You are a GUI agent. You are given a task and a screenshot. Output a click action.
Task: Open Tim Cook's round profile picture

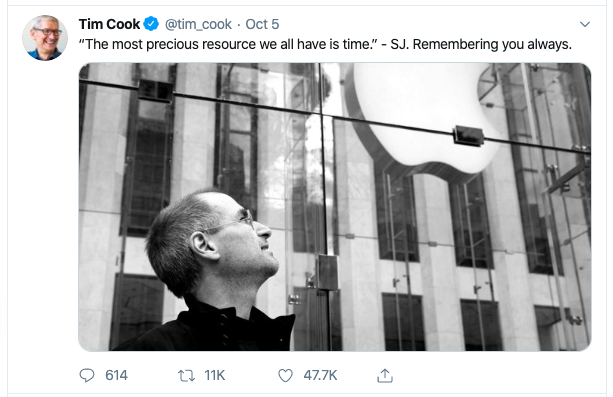(x=45, y=38)
